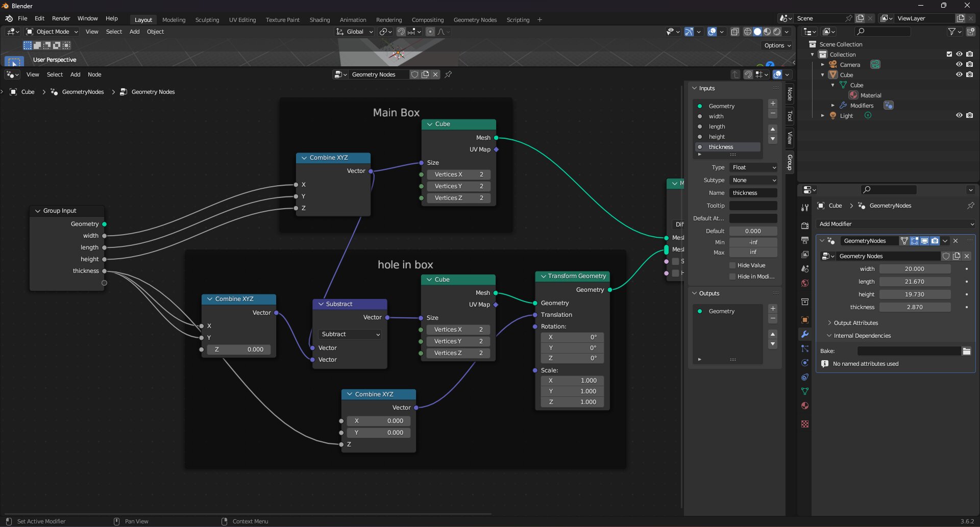Screen dimensions: 980x527
Task: Collapse the Group Input node
Action: [x=38, y=211]
